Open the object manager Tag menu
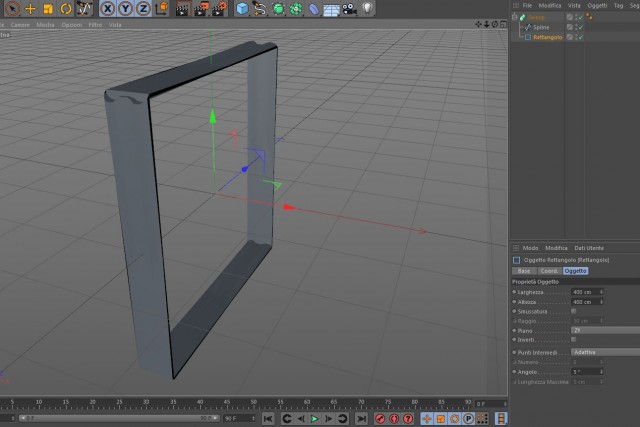640x427 pixels. pyautogui.click(x=618, y=6)
